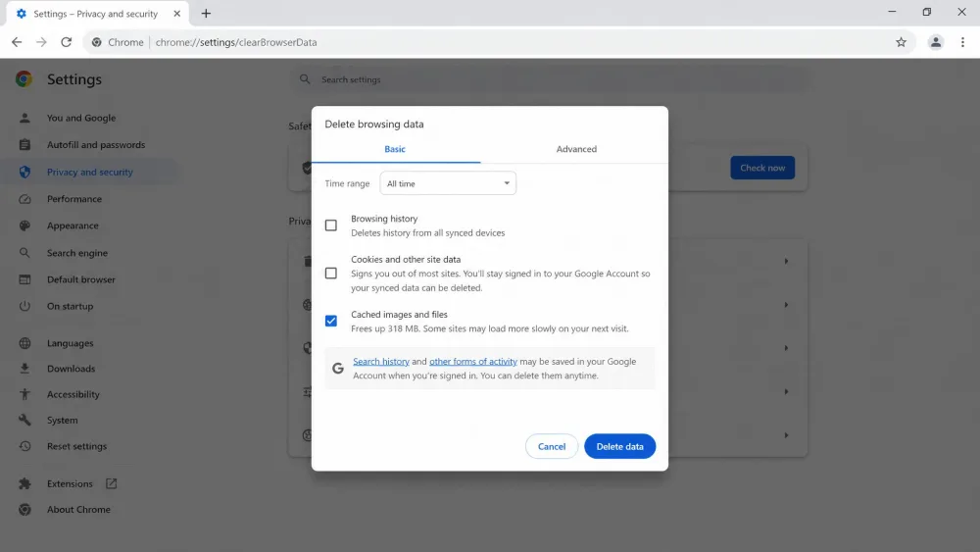980x552 pixels.
Task: Open the Extensions page
Action: tap(70, 484)
